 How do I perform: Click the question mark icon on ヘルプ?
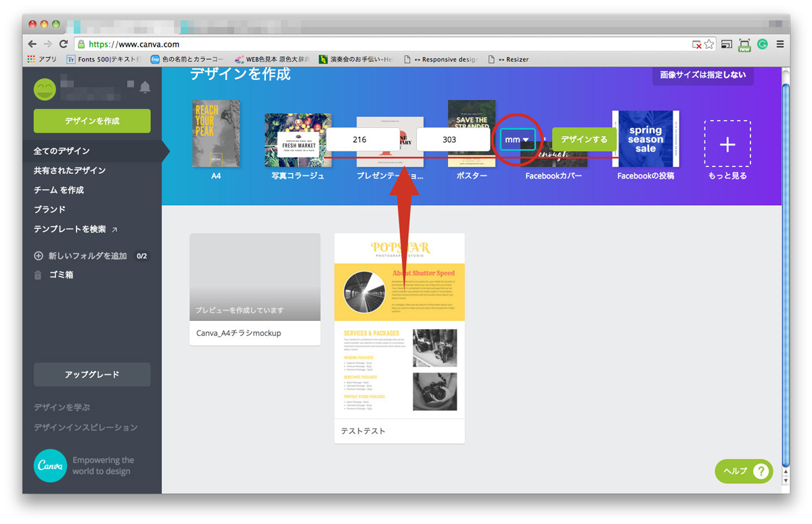(x=761, y=471)
